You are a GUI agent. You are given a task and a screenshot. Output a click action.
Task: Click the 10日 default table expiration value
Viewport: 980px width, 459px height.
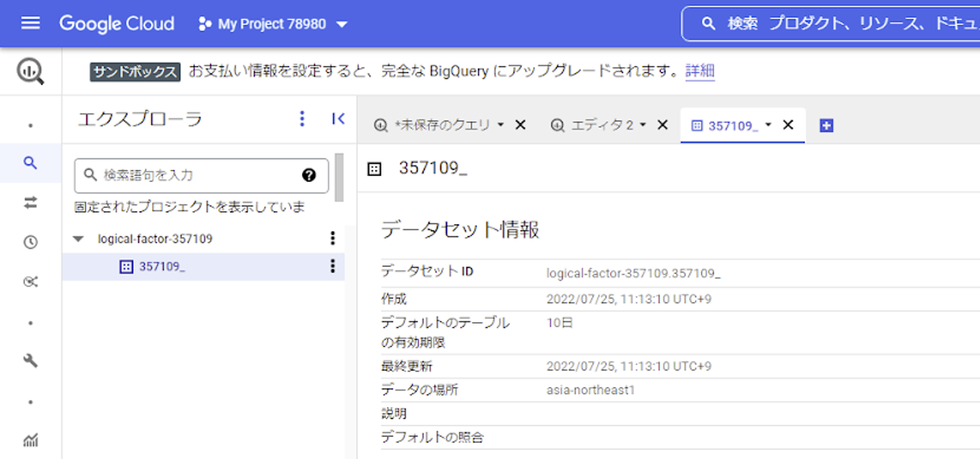[x=560, y=323]
